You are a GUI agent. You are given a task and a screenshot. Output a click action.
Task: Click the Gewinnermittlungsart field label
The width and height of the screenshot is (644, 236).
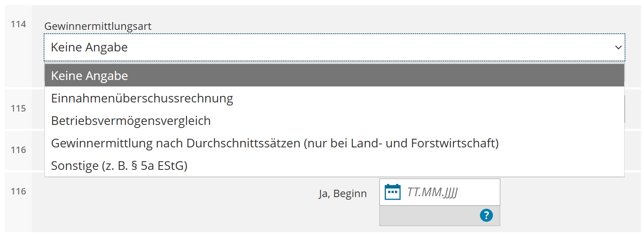[x=98, y=26]
